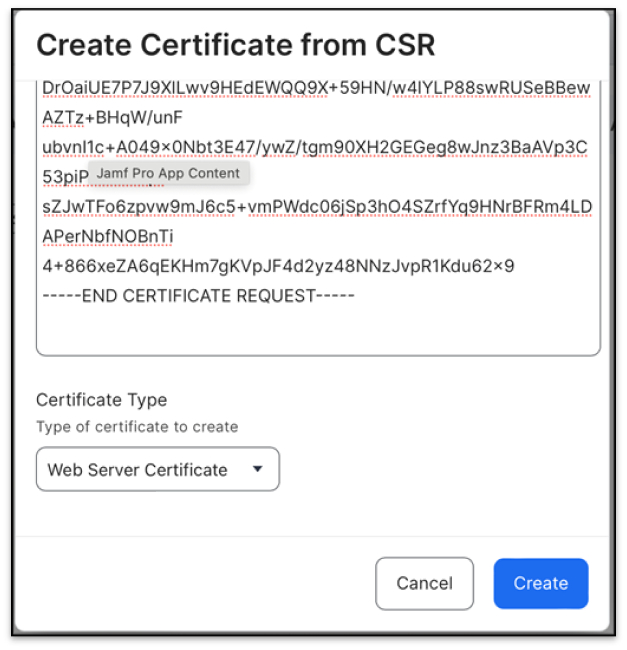The width and height of the screenshot is (627, 650).
Task: Place cursor in line starting ubvnI1c+A049
Action: pos(314,148)
